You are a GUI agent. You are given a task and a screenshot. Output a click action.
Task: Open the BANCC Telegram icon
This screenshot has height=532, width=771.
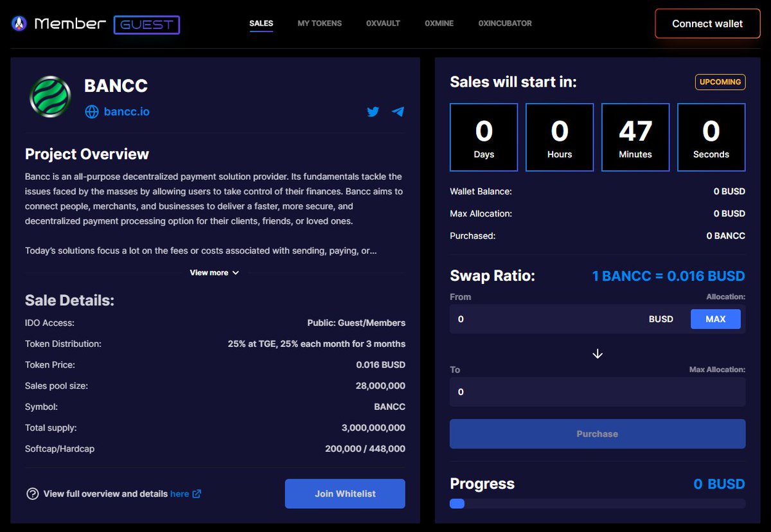(x=398, y=112)
